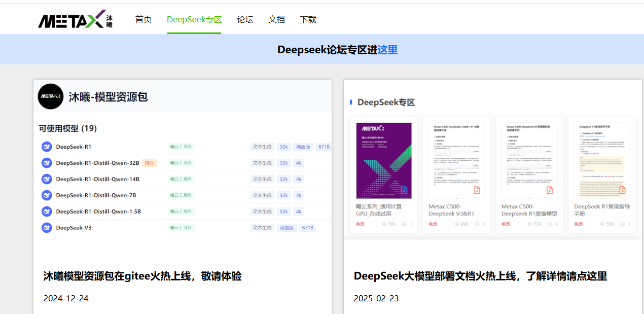The height and width of the screenshot is (314, 644).
Task: Click 曦云C系列 tag in DeepSeek-V3 row
Action: (181, 228)
